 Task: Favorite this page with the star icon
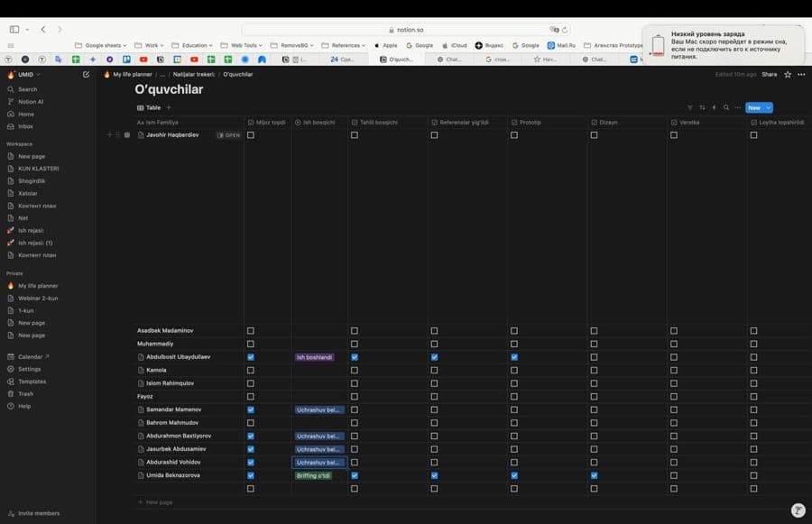788,75
